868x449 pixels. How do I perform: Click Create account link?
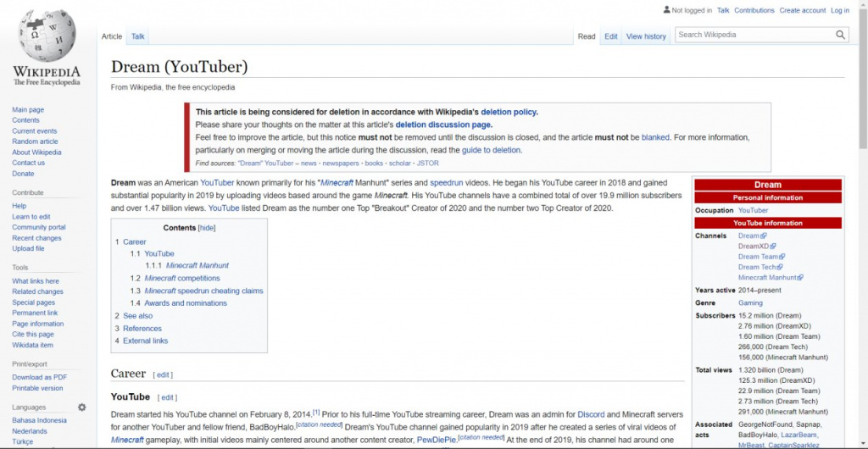803,10
